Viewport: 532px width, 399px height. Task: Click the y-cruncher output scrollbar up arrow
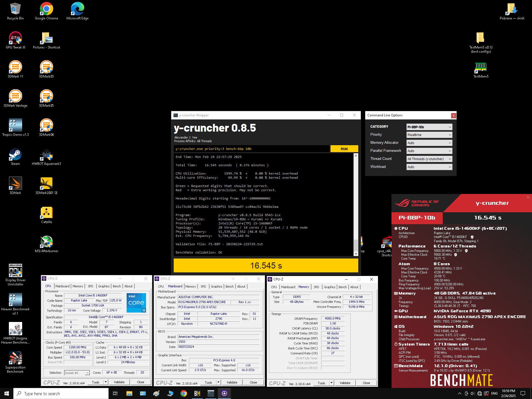pos(356,156)
